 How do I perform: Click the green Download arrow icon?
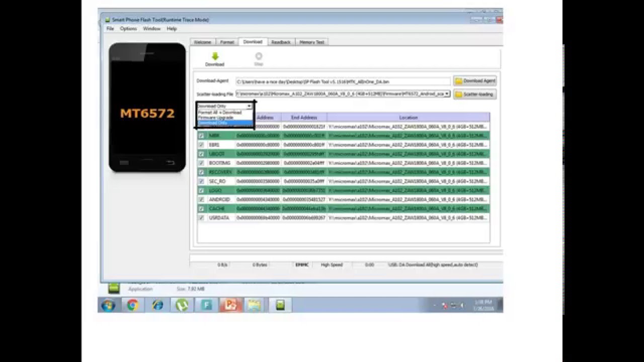215,56
